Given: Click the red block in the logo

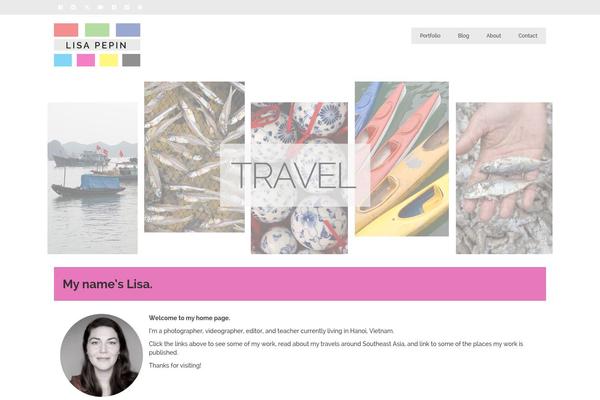Looking at the screenshot, I should coord(66,30).
